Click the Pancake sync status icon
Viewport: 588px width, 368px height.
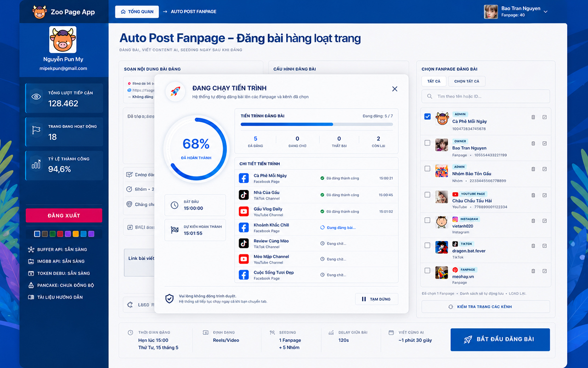pyautogui.click(x=31, y=285)
